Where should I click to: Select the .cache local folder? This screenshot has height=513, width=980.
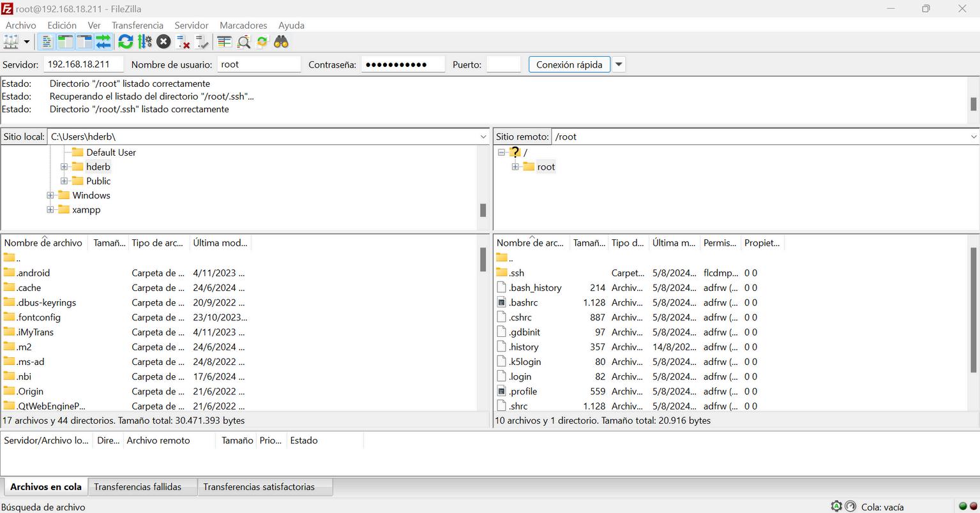[29, 288]
